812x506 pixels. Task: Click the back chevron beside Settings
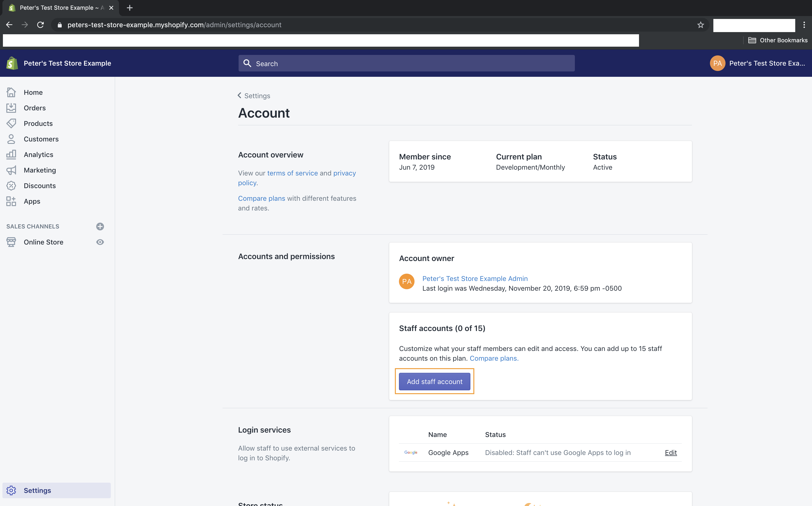coord(240,95)
